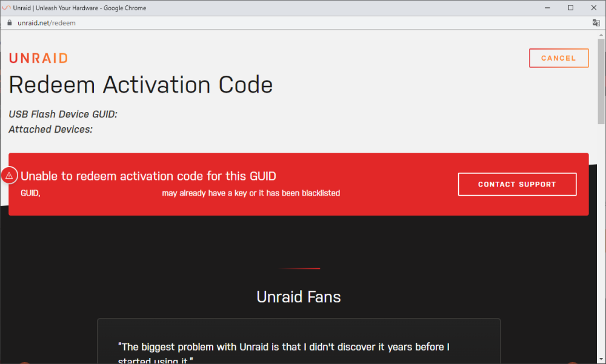This screenshot has height=364, width=606.
Task: Click the CANCEL button
Action: [559, 58]
